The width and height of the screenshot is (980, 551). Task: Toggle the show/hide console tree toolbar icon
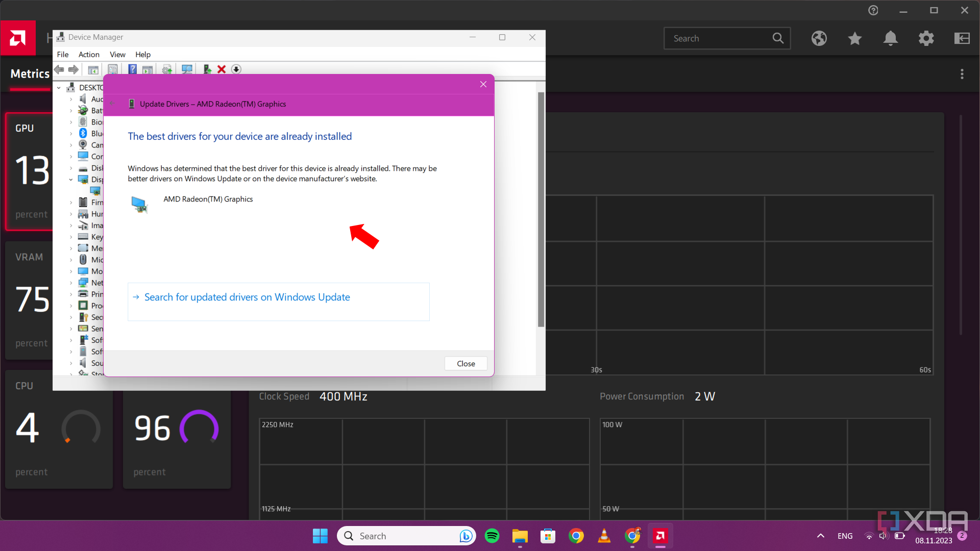point(93,69)
